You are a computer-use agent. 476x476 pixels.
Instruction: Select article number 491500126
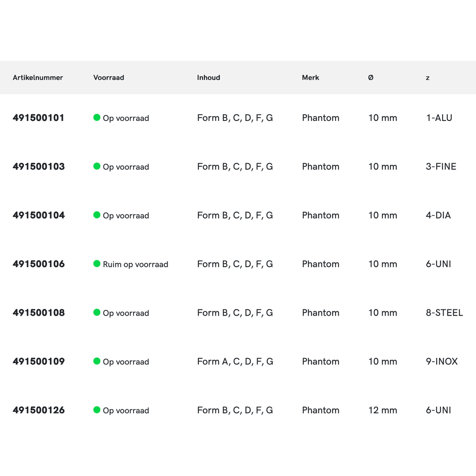coord(39,410)
